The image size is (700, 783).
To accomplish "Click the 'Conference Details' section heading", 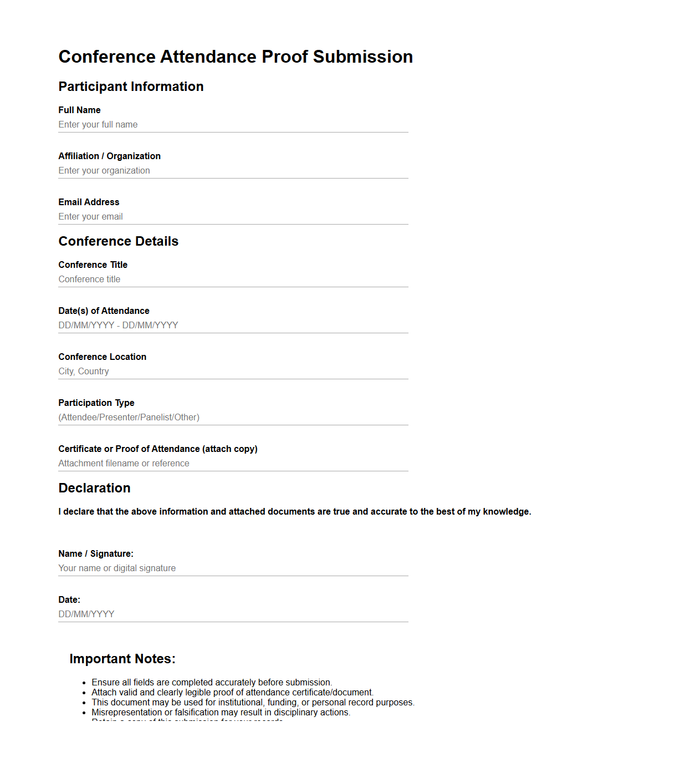I will [x=118, y=241].
